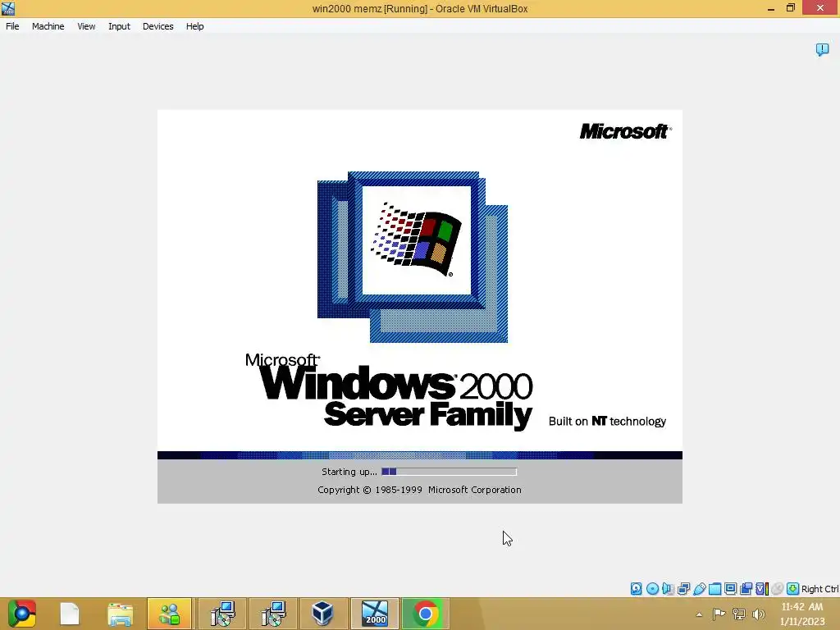Open the Machine menu
The image size is (840, 630).
pos(48,26)
